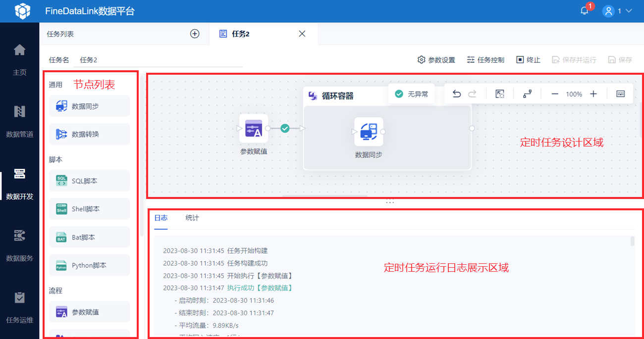Select Python脚本 node

tap(89, 265)
